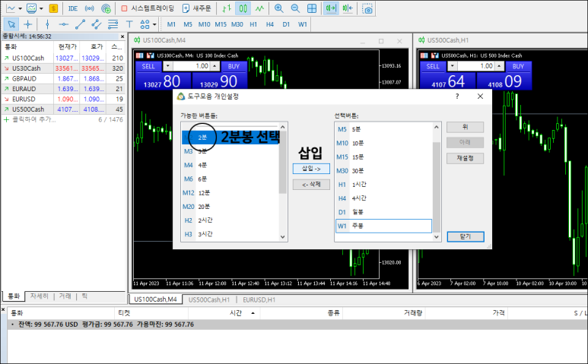Viewport: 588px width, 364px height.
Task: Select the cursor arrow tool
Action: 11,24
